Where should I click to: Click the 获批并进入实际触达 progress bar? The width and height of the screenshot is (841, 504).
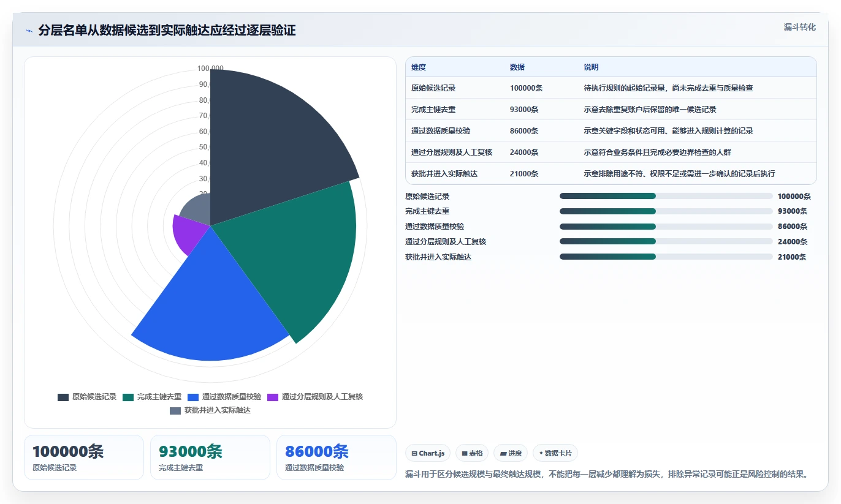click(x=666, y=257)
